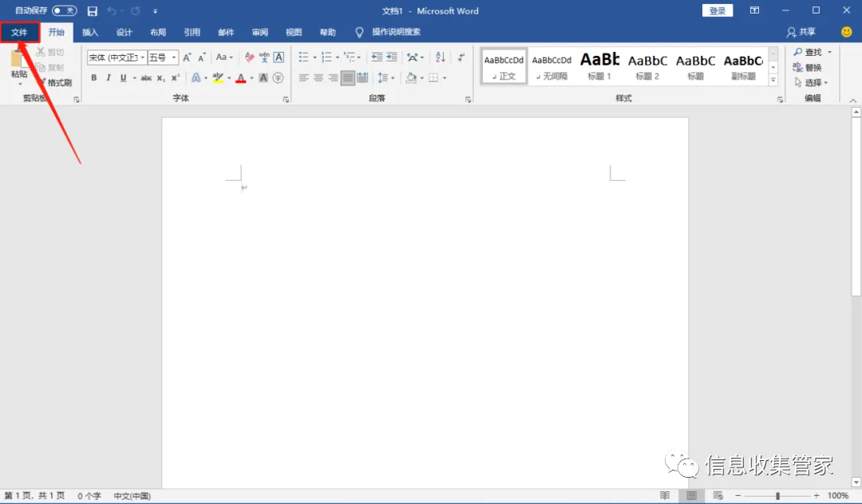862x504 pixels.
Task: Click the 查找 Find button
Action: click(x=808, y=52)
